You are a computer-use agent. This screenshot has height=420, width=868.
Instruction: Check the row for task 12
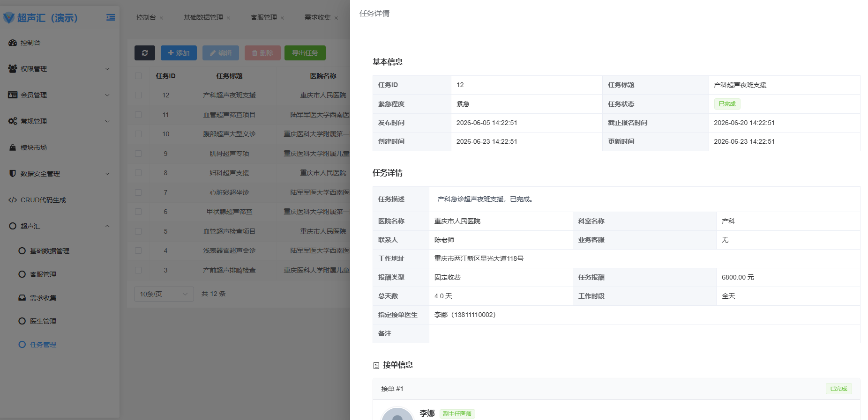click(x=138, y=95)
